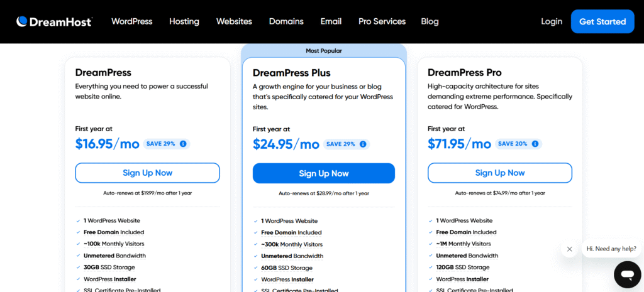Click the DreamPress Plus plan heading
The image size is (644, 292).
pyautogui.click(x=291, y=73)
